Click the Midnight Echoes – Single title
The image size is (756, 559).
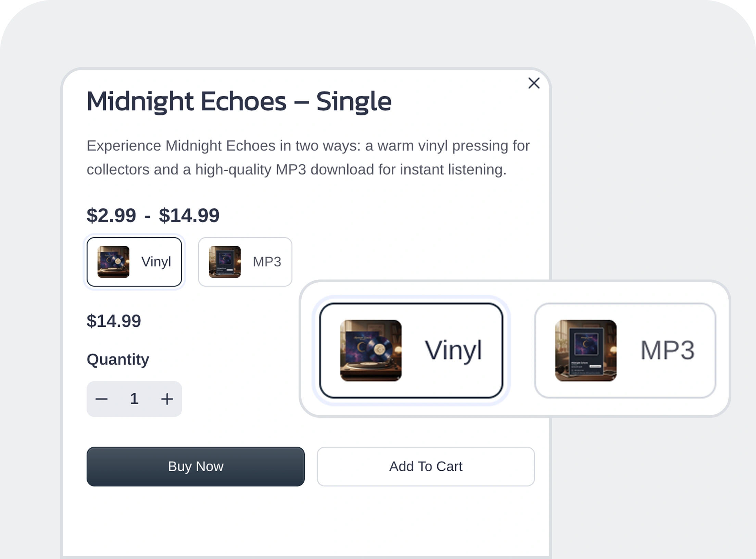click(239, 101)
